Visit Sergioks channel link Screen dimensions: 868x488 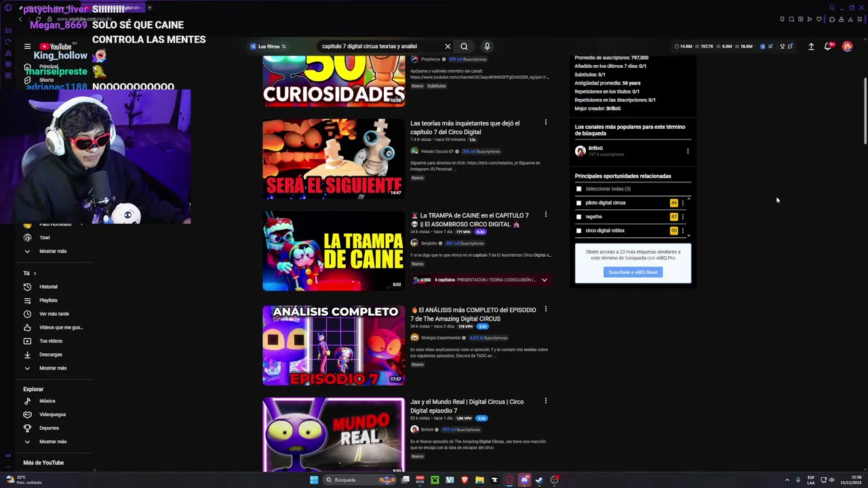tap(429, 243)
